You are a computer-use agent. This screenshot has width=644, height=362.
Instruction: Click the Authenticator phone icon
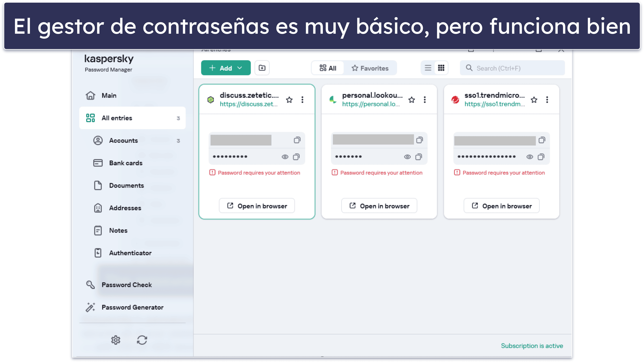pos(98,253)
